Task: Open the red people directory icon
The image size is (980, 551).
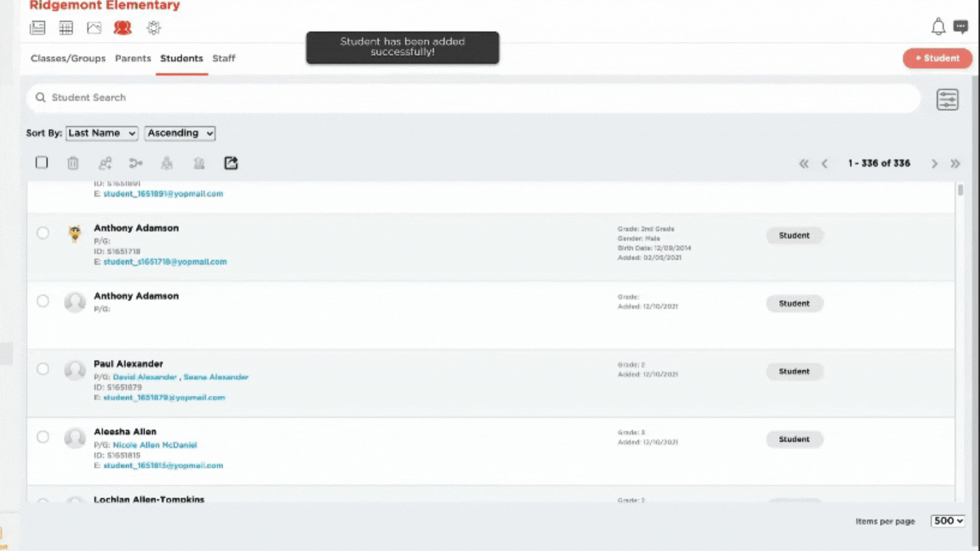Action: [122, 28]
